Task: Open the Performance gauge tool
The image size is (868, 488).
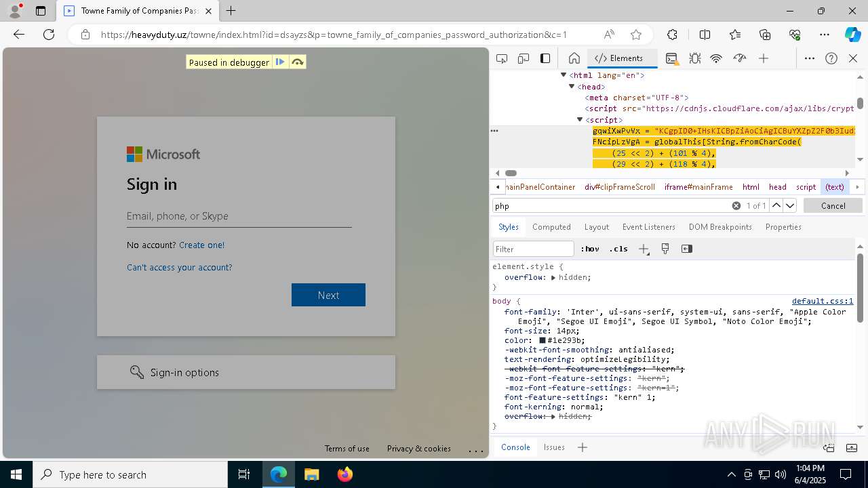Action: click(740, 58)
